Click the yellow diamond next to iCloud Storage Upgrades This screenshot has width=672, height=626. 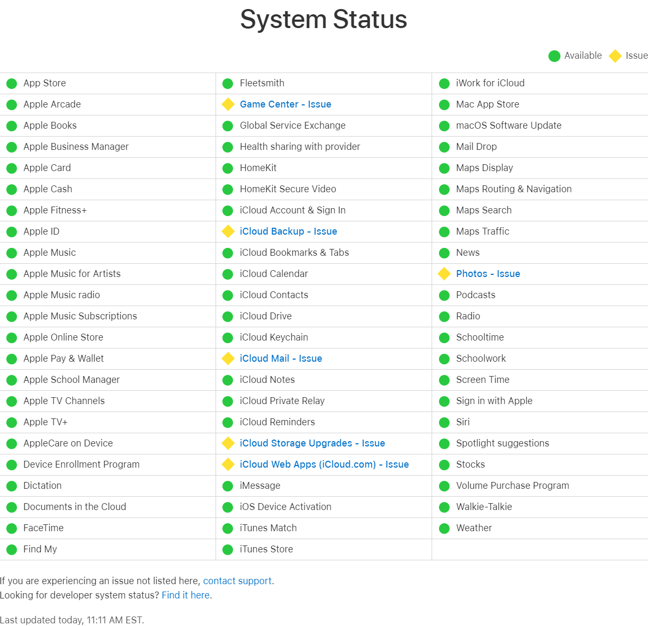pyautogui.click(x=228, y=443)
